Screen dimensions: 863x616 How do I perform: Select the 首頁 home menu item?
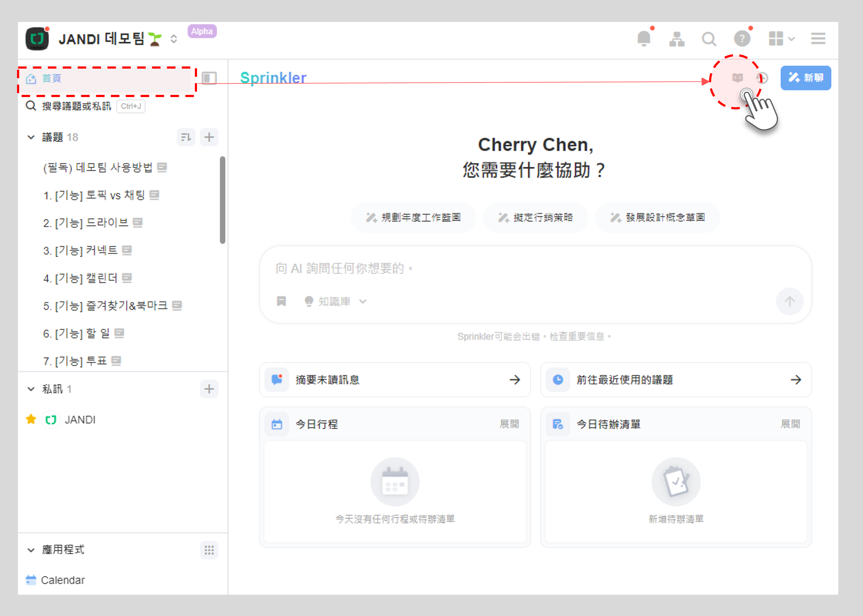pyautogui.click(x=52, y=79)
